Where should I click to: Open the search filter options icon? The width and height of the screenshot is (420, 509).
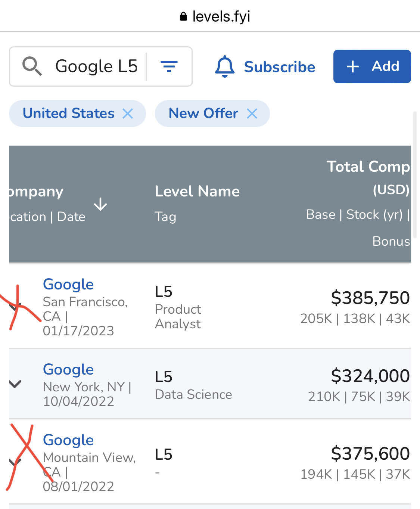(169, 66)
